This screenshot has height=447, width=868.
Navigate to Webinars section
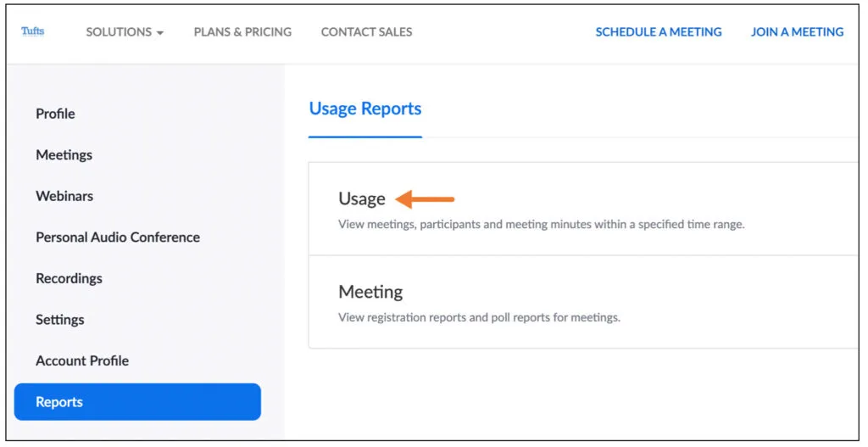click(x=64, y=196)
